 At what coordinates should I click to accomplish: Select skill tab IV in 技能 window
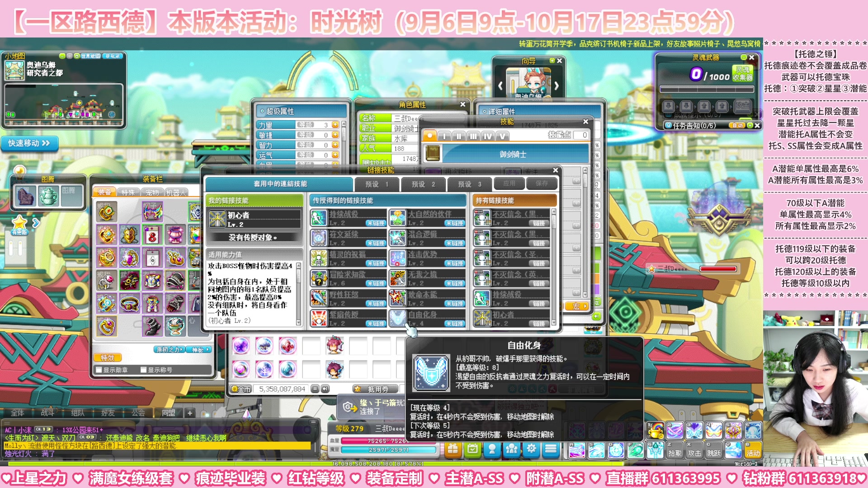[487, 136]
